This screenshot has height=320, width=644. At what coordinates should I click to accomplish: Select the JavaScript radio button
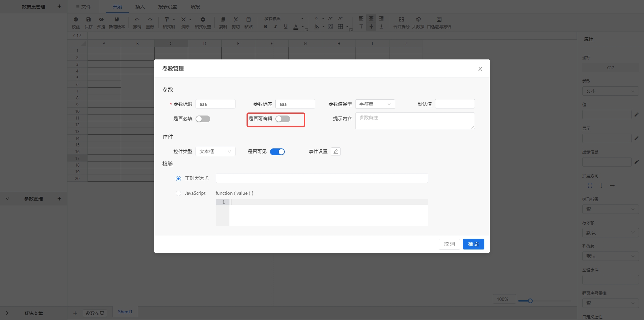[x=178, y=193]
